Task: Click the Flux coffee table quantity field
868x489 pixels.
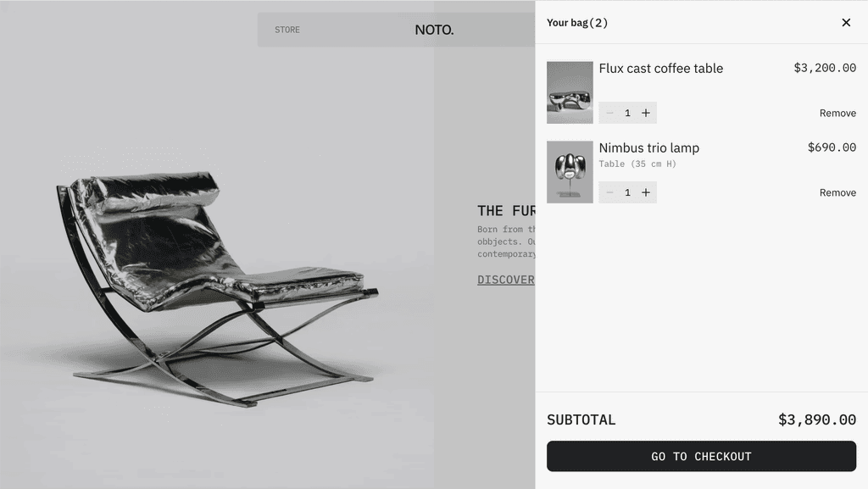Action: [x=628, y=113]
